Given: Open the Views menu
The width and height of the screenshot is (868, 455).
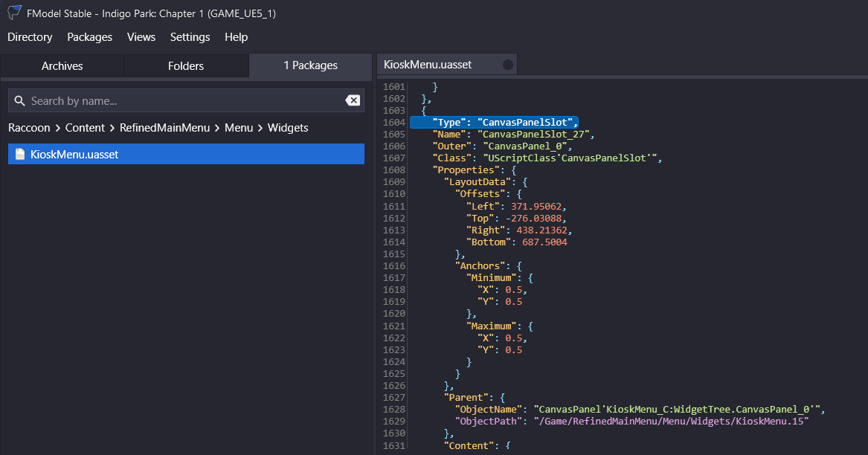Looking at the screenshot, I should (141, 37).
